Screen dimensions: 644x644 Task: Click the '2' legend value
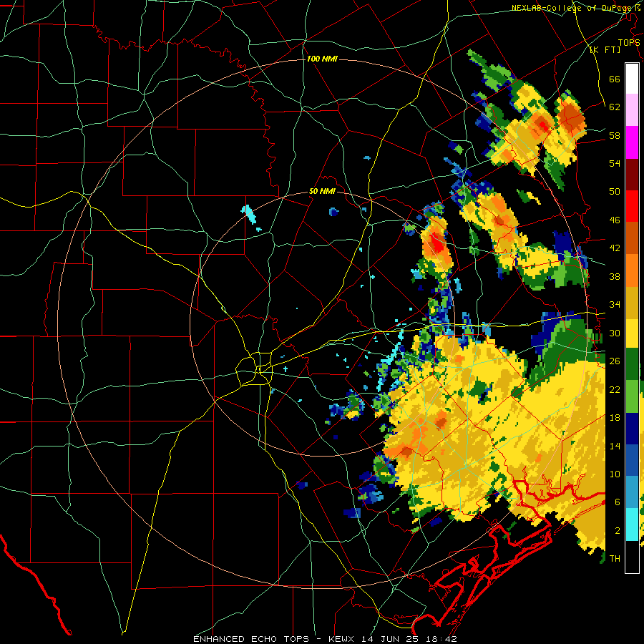click(618, 531)
